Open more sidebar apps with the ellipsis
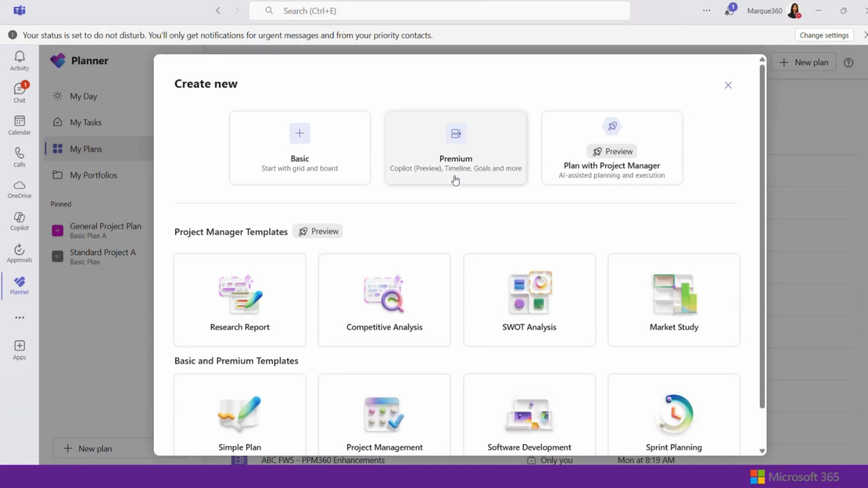Viewport: 868px width, 488px height. click(19, 318)
